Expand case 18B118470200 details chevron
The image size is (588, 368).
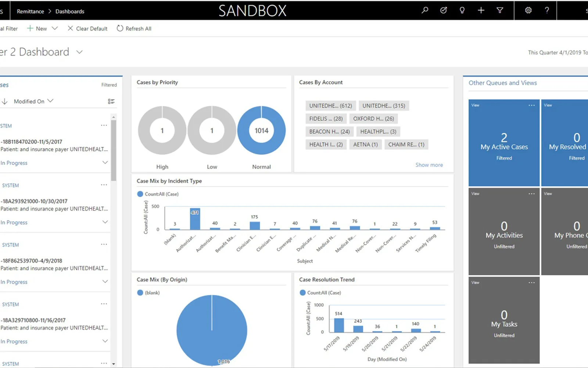(105, 163)
